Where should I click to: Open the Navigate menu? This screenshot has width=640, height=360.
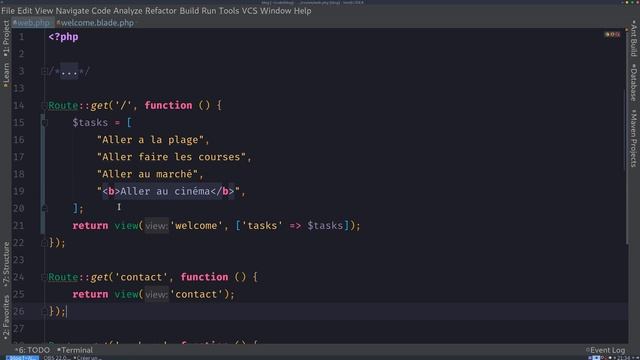pos(72,11)
